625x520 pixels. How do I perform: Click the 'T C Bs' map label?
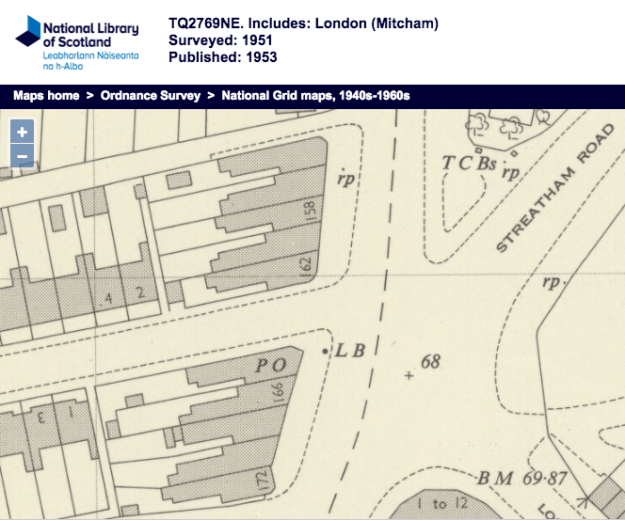click(x=470, y=163)
